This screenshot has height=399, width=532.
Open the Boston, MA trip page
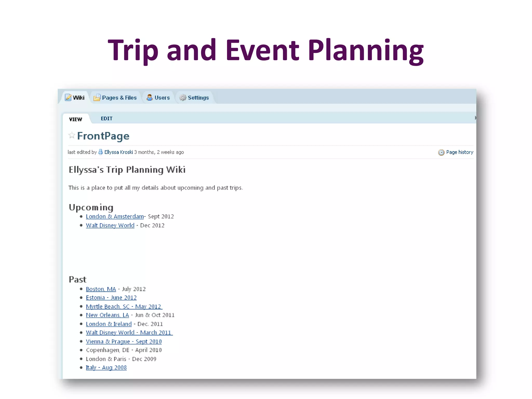[101, 289]
